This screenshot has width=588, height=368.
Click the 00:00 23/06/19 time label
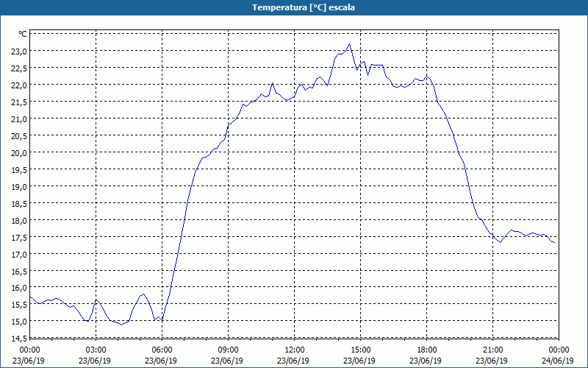(29, 355)
